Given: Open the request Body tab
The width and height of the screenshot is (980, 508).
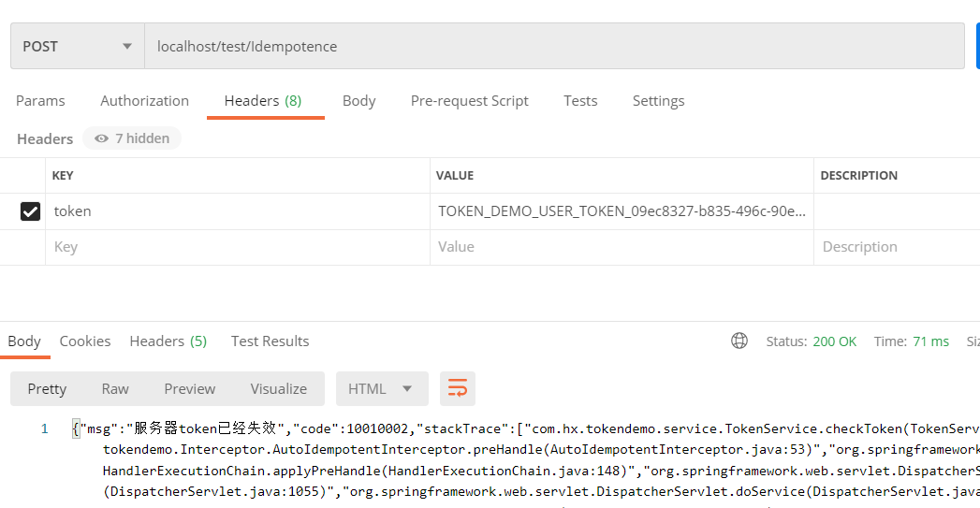Looking at the screenshot, I should (358, 101).
